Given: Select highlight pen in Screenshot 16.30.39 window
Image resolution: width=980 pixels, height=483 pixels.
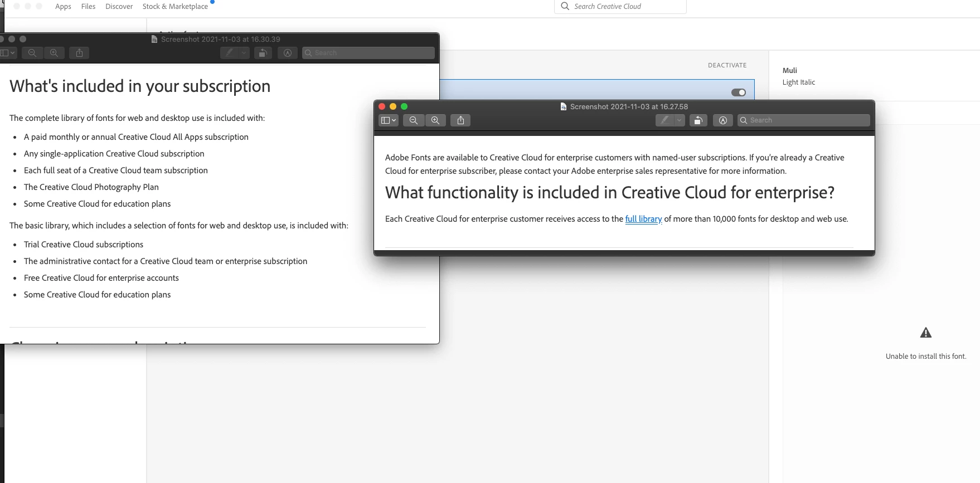Looking at the screenshot, I should (x=229, y=53).
